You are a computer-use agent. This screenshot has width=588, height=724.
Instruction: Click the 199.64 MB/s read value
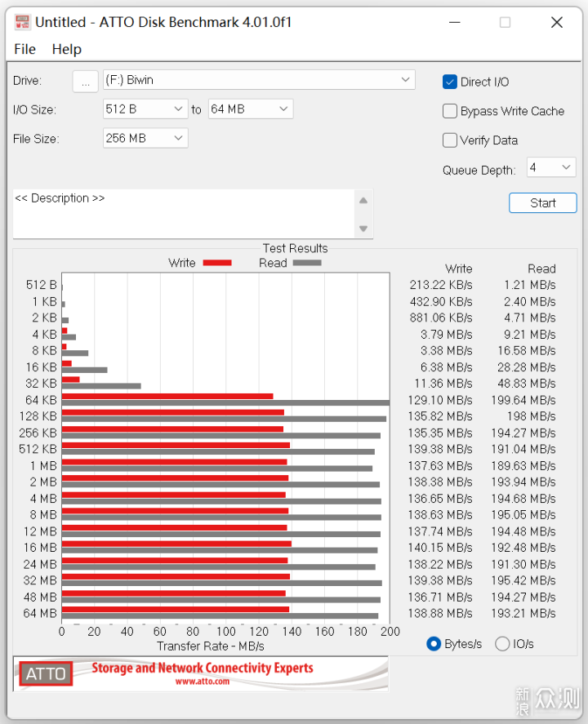523,400
